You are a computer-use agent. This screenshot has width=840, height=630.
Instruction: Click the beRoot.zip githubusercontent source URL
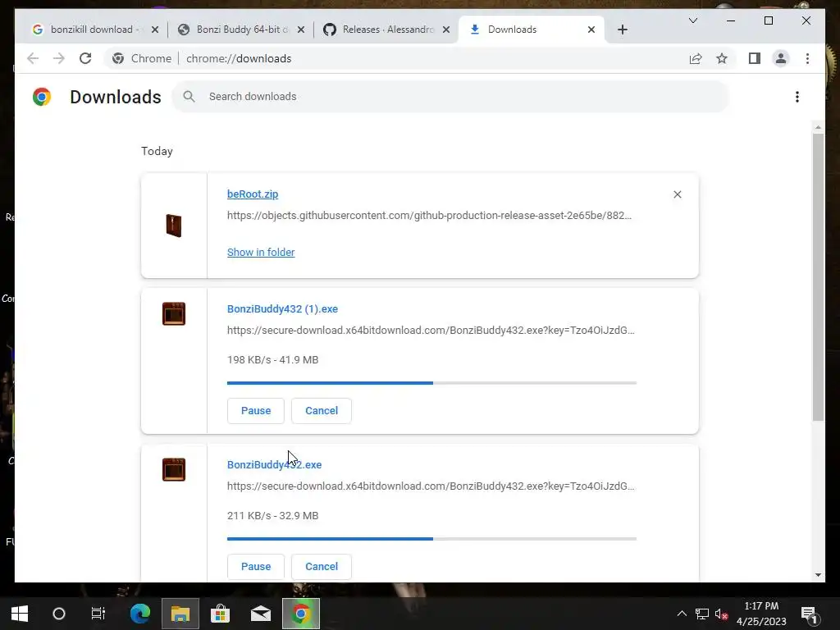pos(429,216)
